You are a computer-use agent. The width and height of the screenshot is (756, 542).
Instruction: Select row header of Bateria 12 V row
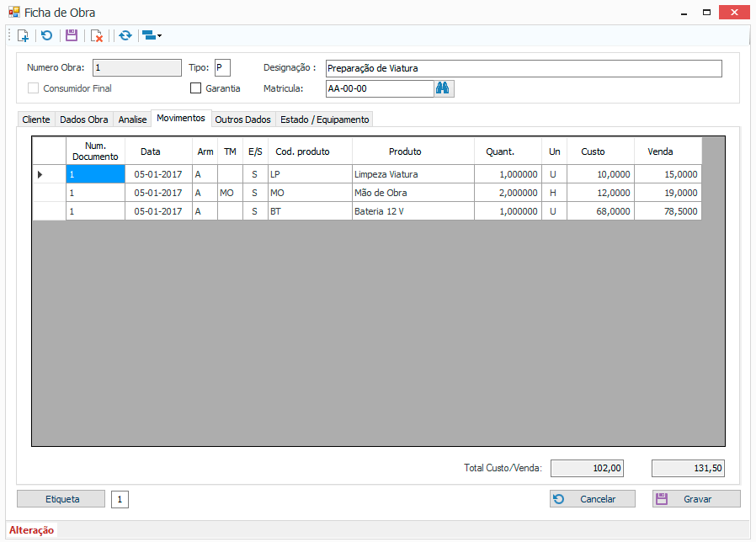click(49, 211)
